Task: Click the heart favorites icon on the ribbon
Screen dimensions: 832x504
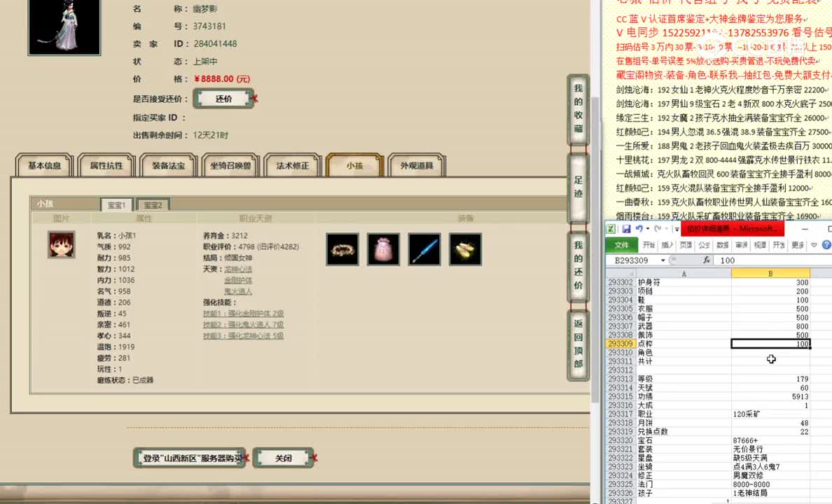Action: 814,244
